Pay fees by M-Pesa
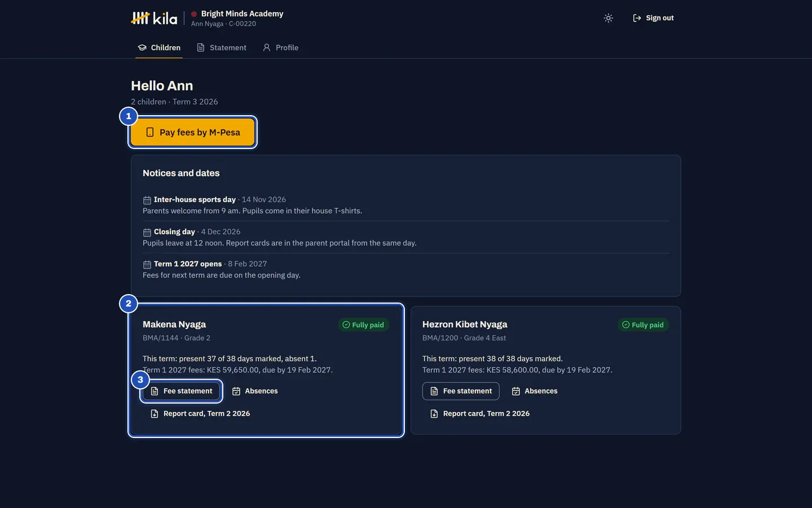 [x=193, y=132]
